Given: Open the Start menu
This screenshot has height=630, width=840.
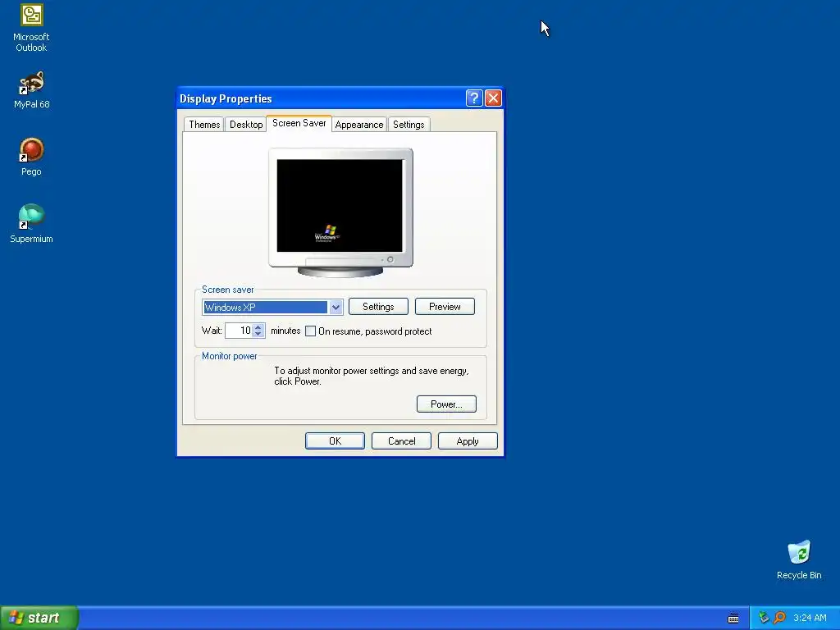Looking at the screenshot, I should (x=39, y=618).
